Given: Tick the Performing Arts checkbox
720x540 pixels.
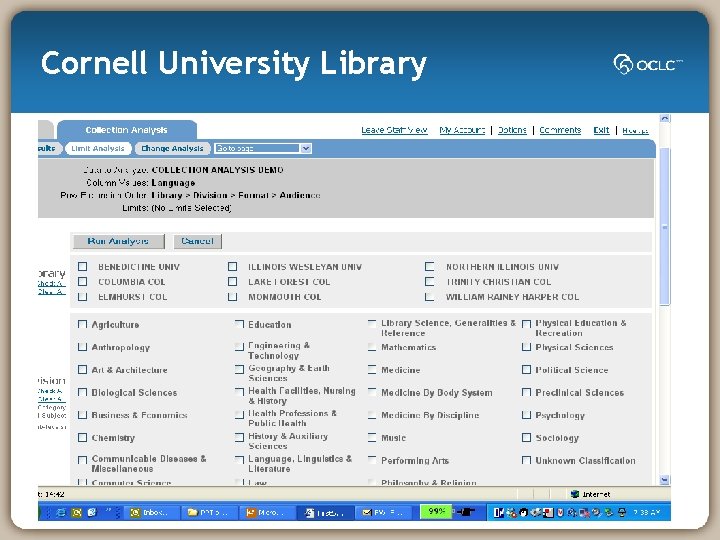Looking at the screenshot, I should pyautogui.click(x=372, y=460).
